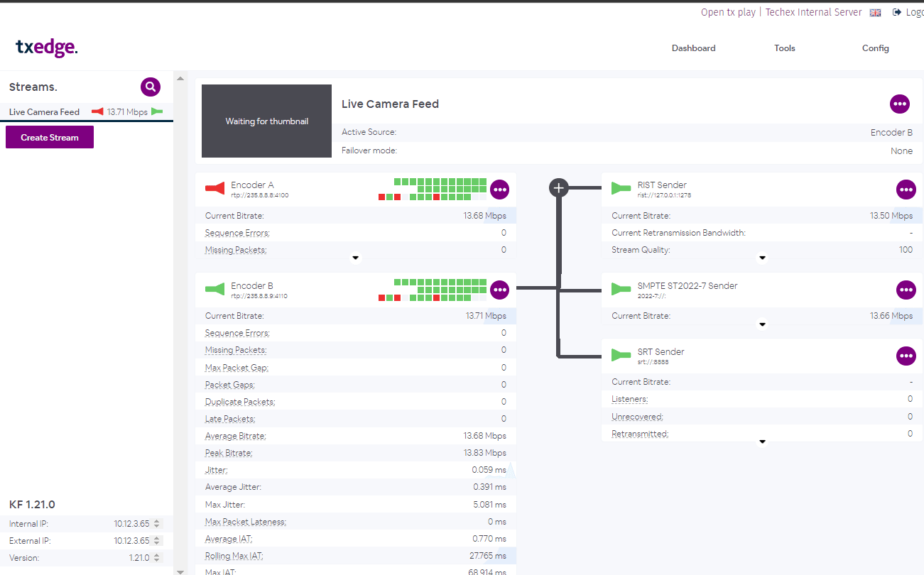Click the Create Stream button
Viewport: 924px width, 575px height.
[x=50, y=138]
